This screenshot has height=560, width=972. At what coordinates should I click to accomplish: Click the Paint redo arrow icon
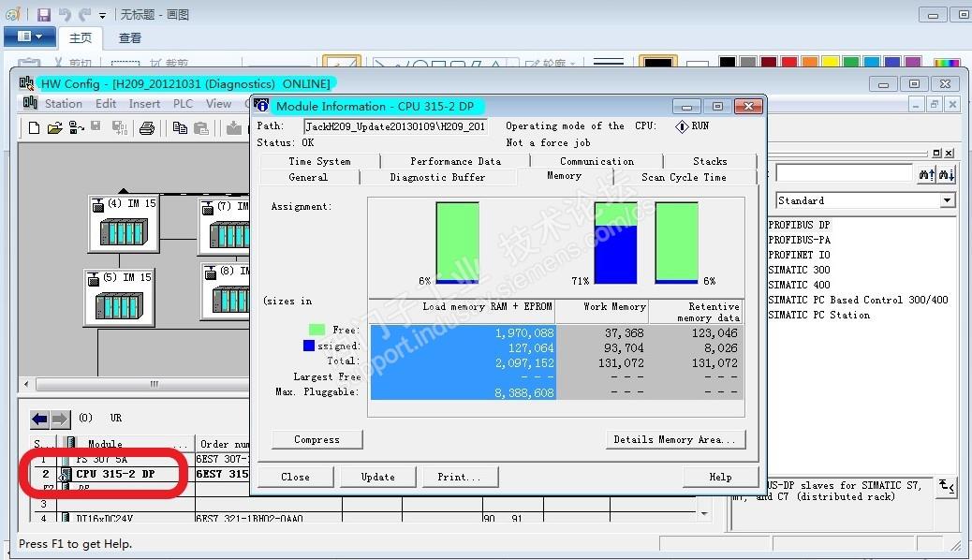(84, 14)
